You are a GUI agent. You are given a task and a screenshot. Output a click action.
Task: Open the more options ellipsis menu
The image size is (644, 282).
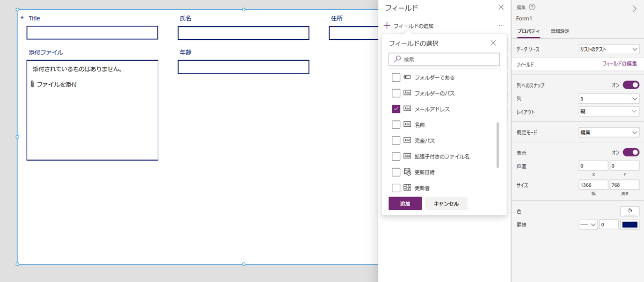(501, 25)
